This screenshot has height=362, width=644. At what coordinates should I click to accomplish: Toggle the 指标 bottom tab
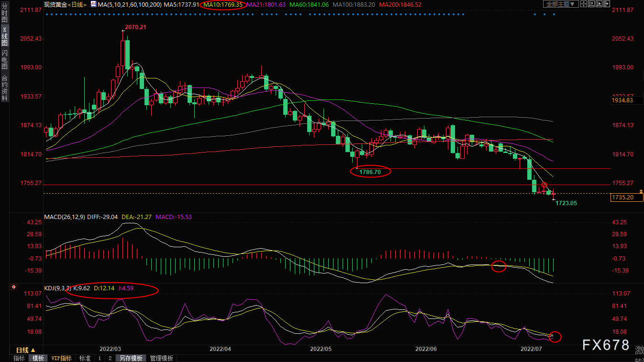pos(19,358)
